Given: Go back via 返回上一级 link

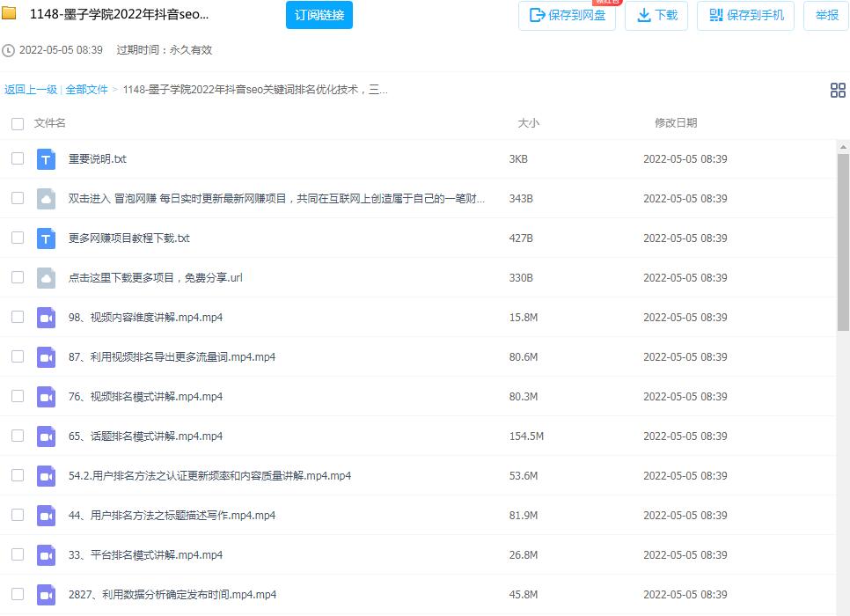Looking at the screenshot, I should point(30,90).
